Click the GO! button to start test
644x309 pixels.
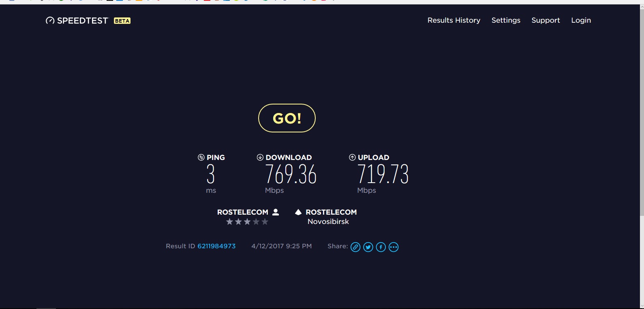[287, 118]
